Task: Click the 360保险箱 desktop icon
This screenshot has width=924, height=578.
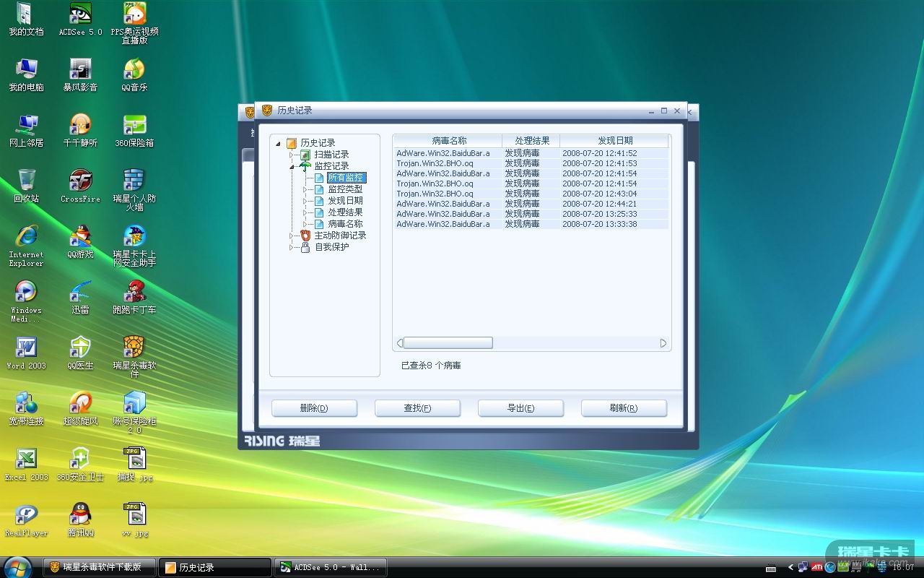Action: pyautogui.click(x=134, y=131)
